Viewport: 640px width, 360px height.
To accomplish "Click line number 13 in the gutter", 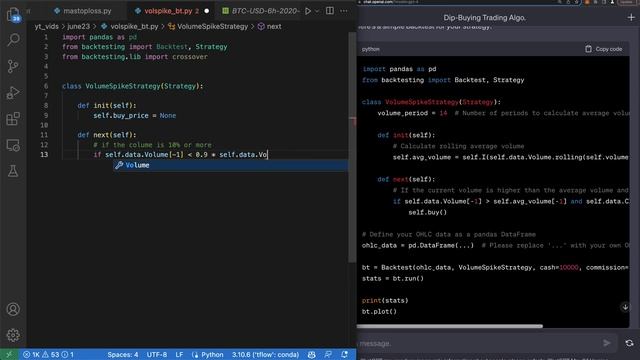I will pyautogui.click(x=44, y=155).
